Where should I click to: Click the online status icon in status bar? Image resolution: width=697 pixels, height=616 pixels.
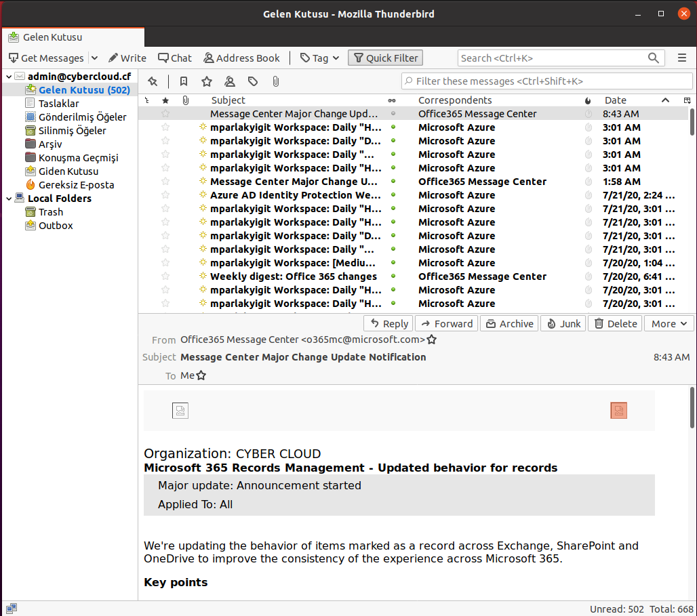(x=12, y=609)
